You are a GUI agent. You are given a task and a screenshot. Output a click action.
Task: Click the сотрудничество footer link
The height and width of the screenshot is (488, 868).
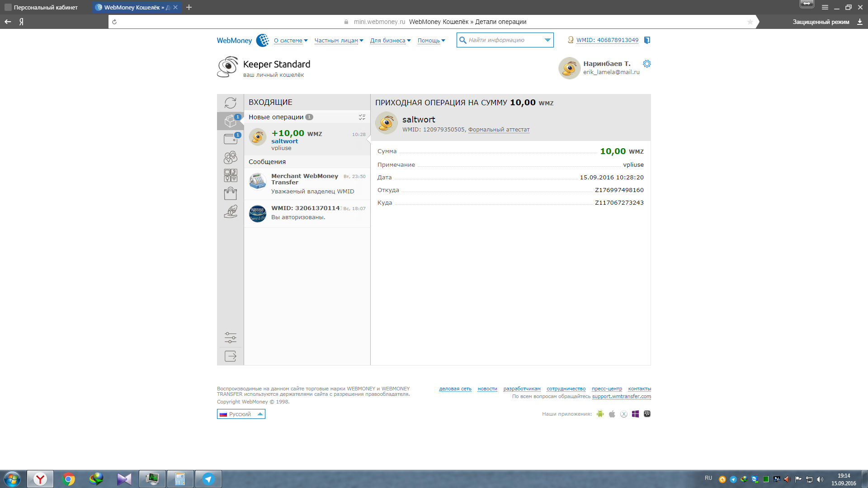[566, 389]
